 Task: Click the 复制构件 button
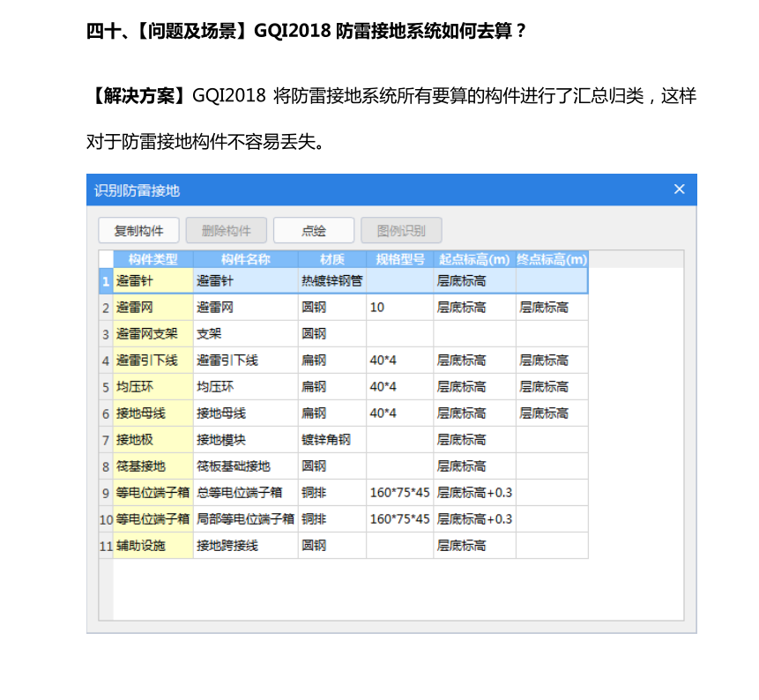[139, 230]
